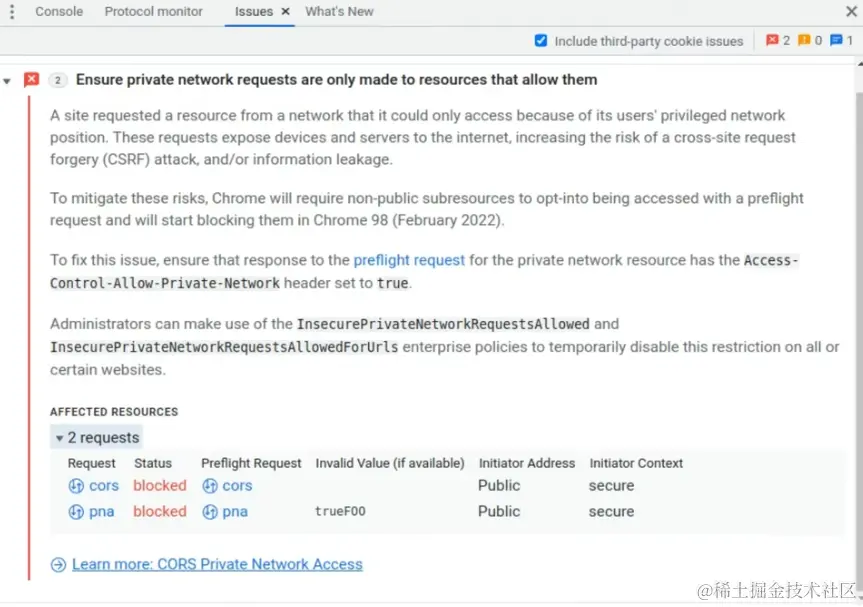Close the DevTools drawer panel
863x607 pixels.
(851, 12)
